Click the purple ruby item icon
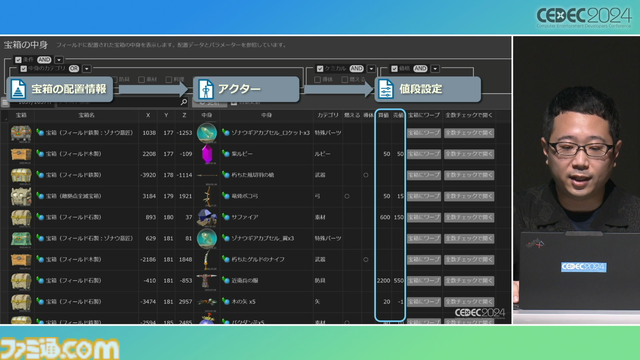 tap(207, 154)
